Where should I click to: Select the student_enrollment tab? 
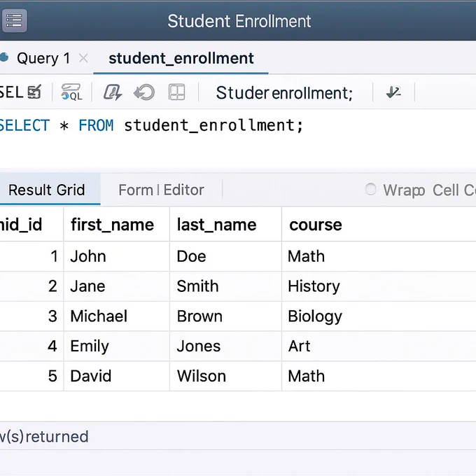click(x=181, y=58)
